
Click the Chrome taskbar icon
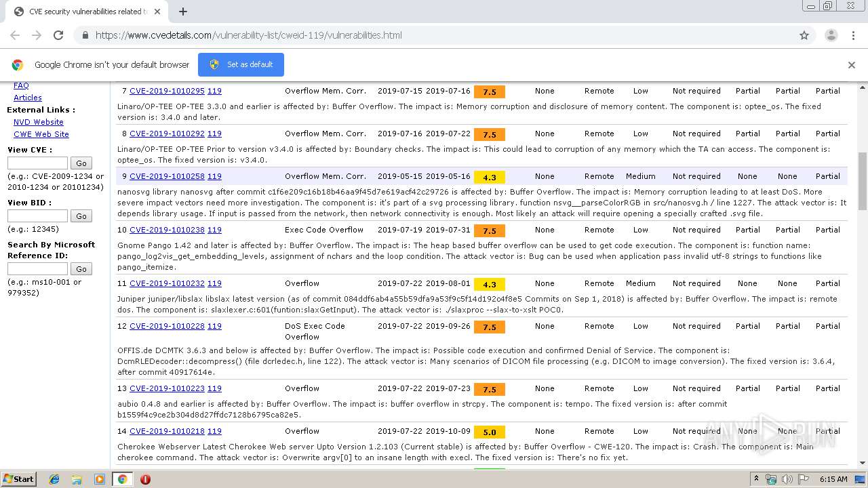click(x=122, y=479)
